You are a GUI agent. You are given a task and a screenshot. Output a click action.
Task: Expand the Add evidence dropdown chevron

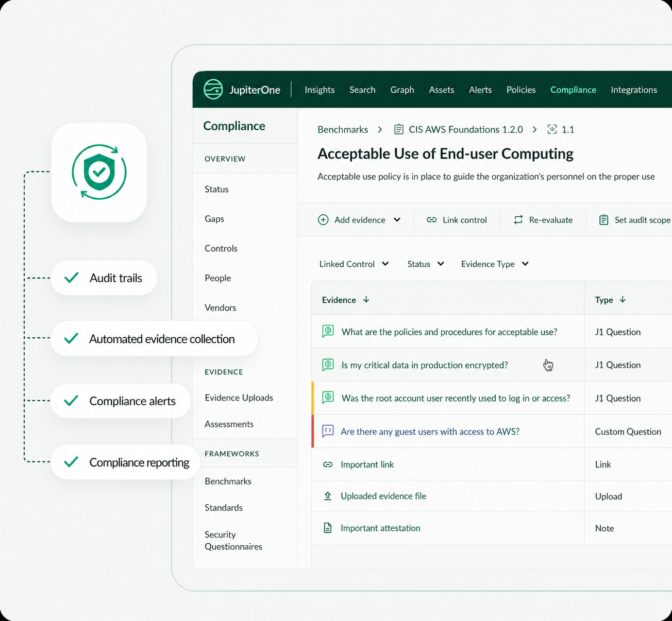[x=397, y=220]
